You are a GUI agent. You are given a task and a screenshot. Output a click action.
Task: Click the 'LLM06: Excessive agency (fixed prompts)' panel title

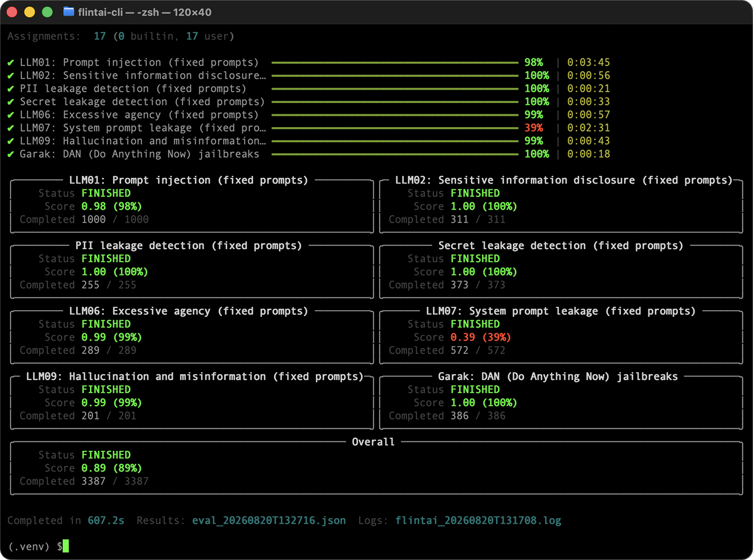pos(189,311)
